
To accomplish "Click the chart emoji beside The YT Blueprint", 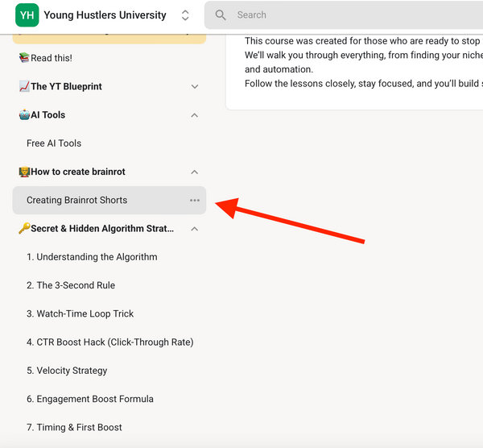I will tap(23, 87).
